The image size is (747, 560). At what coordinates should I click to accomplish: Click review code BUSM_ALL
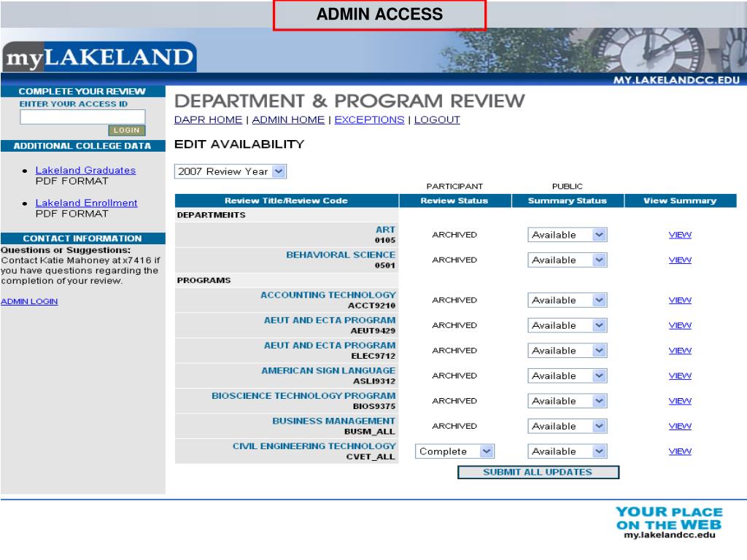(370, 432)
